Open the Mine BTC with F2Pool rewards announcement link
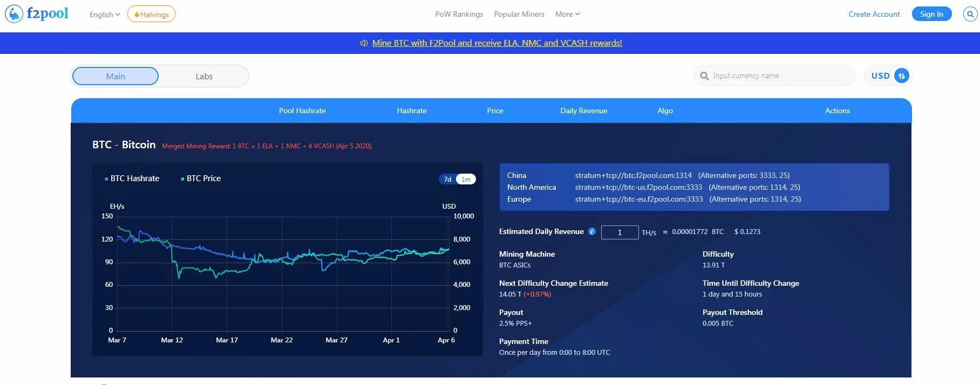The width and height of the screenshot is (980, 385). 497,43
